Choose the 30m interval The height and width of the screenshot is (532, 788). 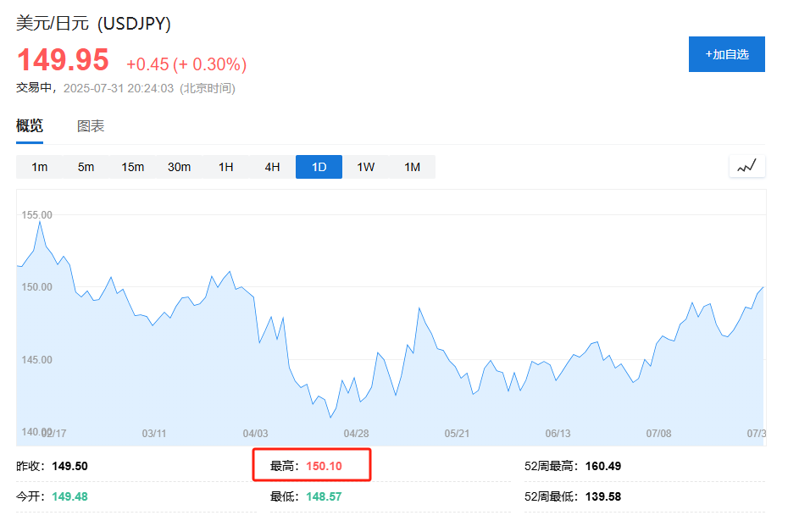tap(179, 167)
